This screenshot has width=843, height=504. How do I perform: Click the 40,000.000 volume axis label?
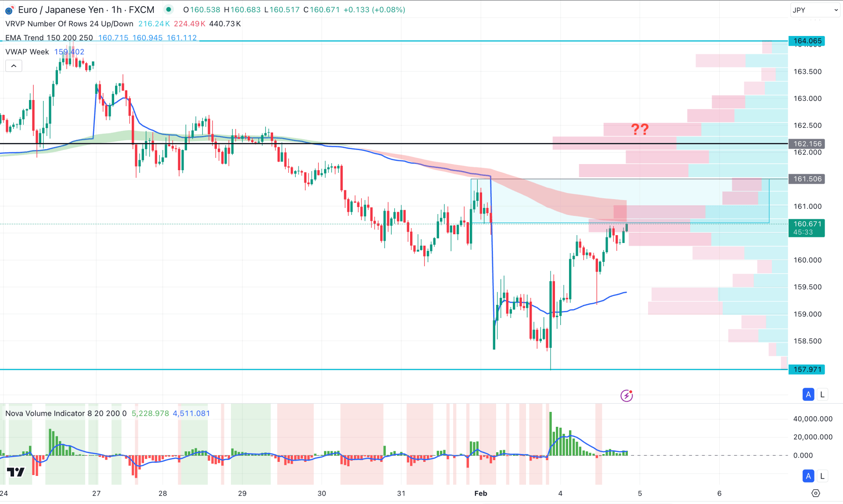[813, 419]
